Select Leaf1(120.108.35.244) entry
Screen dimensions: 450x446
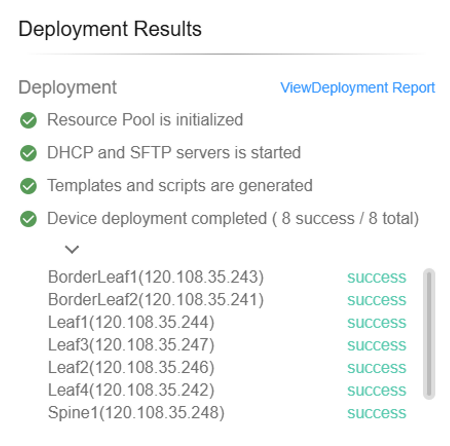(x=131, y=322)
